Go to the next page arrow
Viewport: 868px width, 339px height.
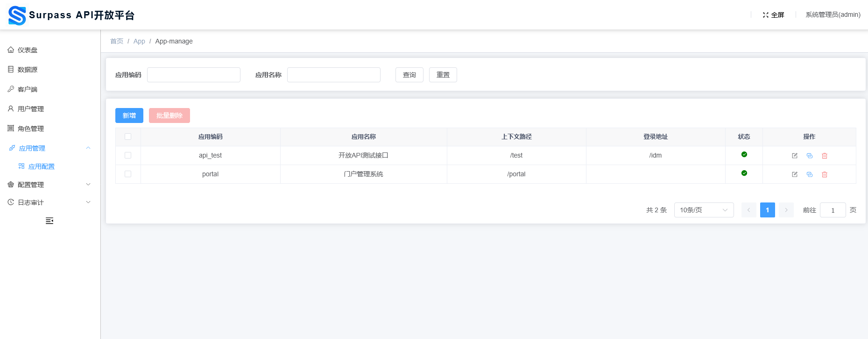click(786, 210)
